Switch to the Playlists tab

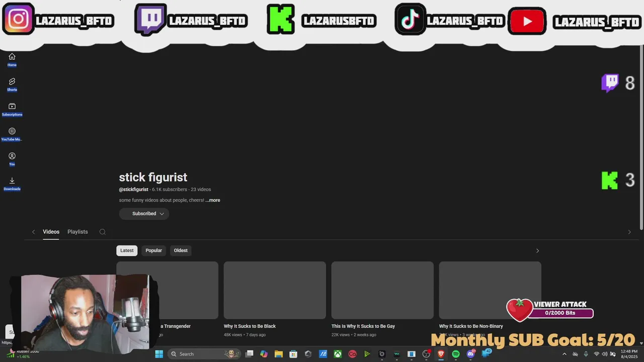(x=77, y=232)
